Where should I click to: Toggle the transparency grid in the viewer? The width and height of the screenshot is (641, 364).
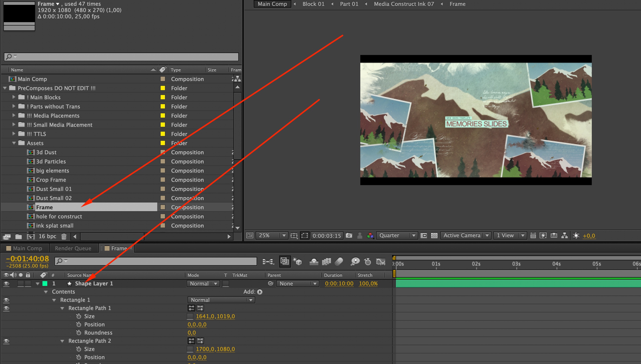[434, 235]
